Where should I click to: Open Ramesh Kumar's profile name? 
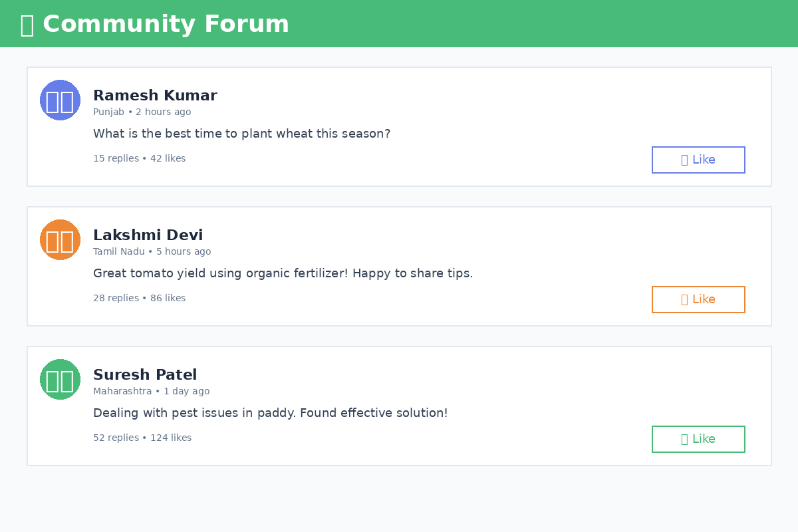point(155,96)
